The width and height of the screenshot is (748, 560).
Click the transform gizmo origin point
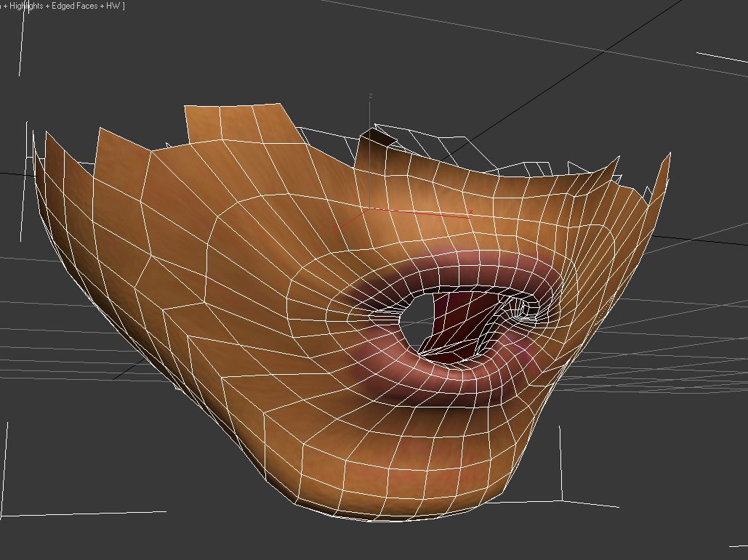(x=371, y=208)
